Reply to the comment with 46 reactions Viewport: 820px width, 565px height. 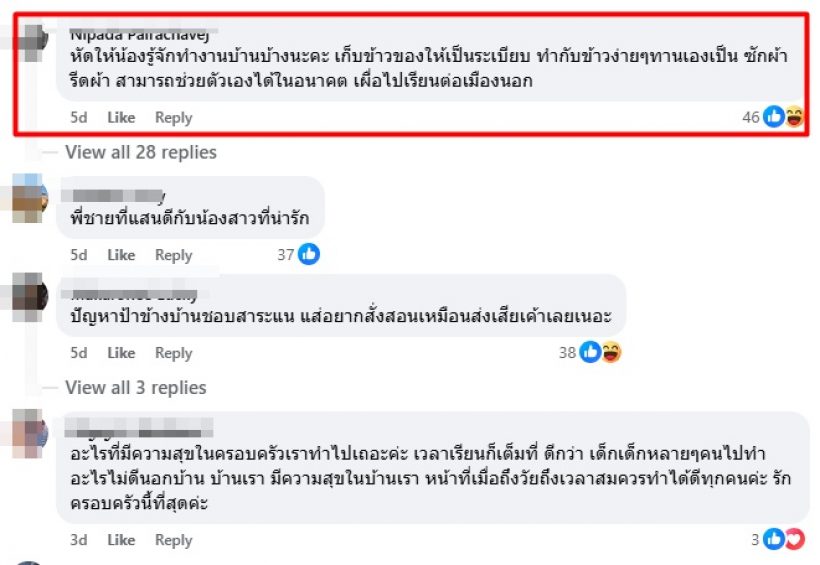(173, 118)
